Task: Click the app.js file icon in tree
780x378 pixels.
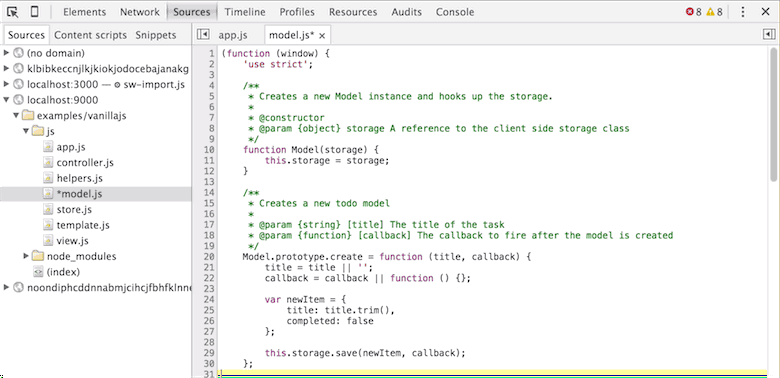Action: click(48, 147)
